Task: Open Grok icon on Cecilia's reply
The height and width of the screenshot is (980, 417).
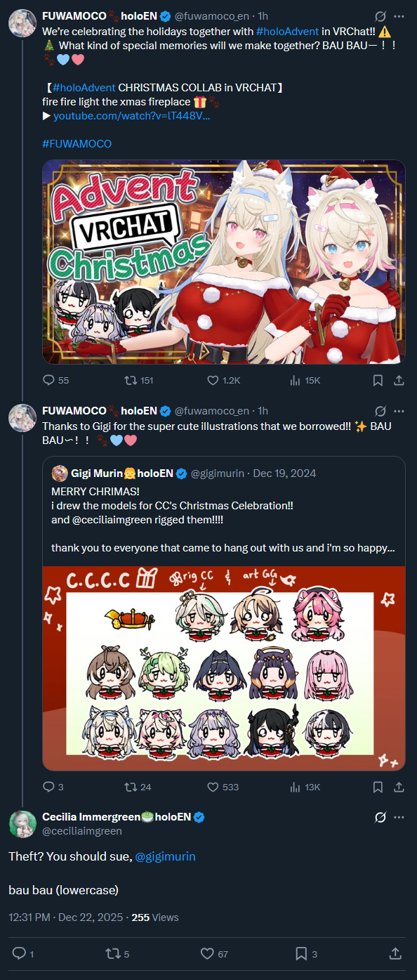Action: [380, 817]
